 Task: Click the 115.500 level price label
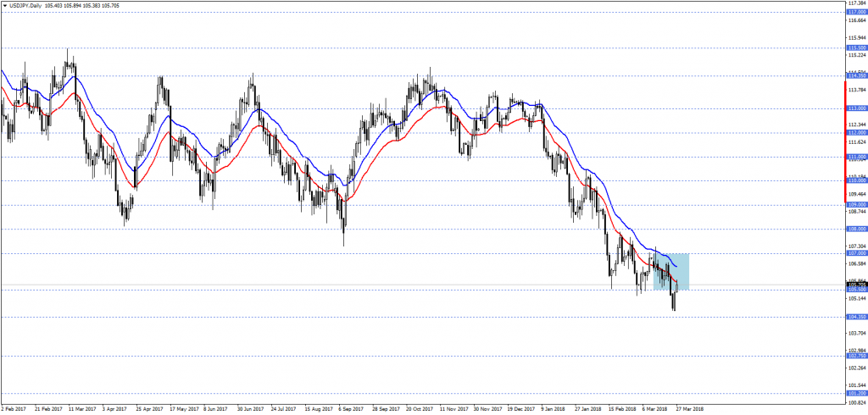click(856, 48)
